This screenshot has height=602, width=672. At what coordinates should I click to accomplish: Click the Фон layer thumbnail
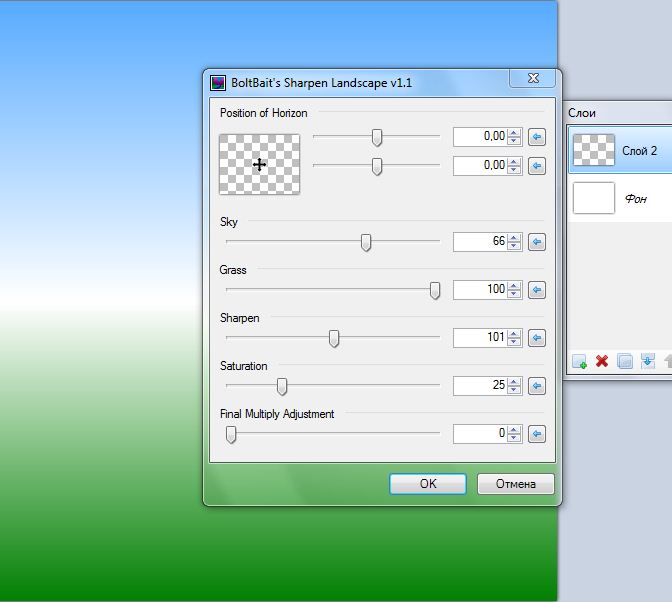click(594, 198)
